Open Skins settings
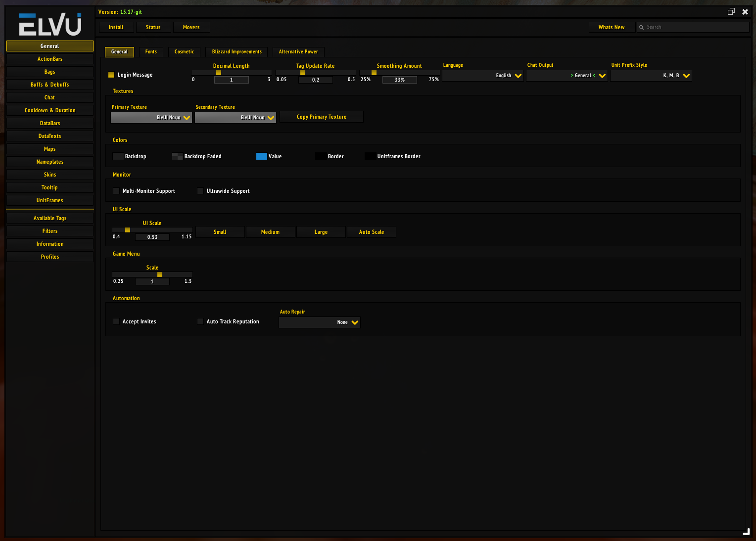The image size is (756, 541). [50, 175]
